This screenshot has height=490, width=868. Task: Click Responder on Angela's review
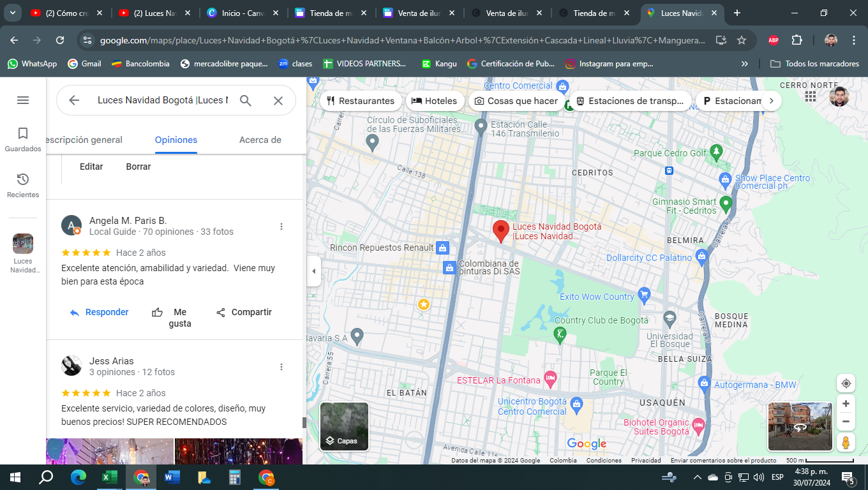[100, 312]
